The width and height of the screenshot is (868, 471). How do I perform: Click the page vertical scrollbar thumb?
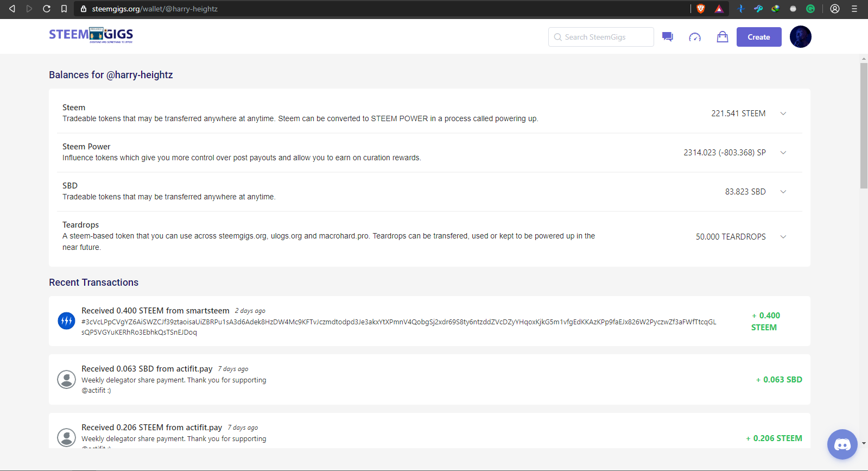(864, 125)
